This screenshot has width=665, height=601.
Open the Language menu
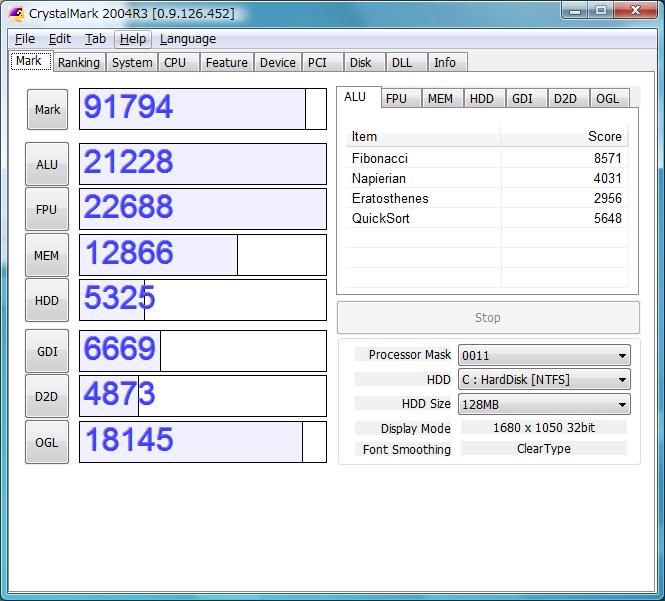click(x=188, y=39)
